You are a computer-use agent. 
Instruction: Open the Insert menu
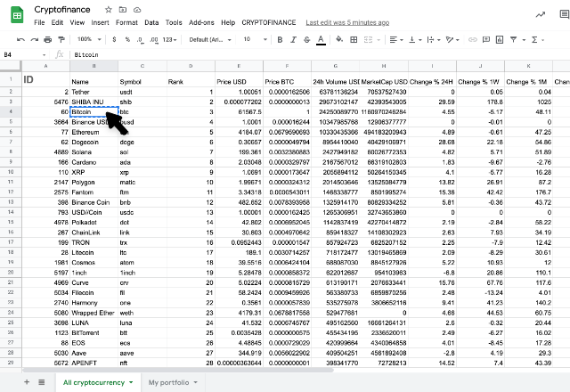[100, 22]
